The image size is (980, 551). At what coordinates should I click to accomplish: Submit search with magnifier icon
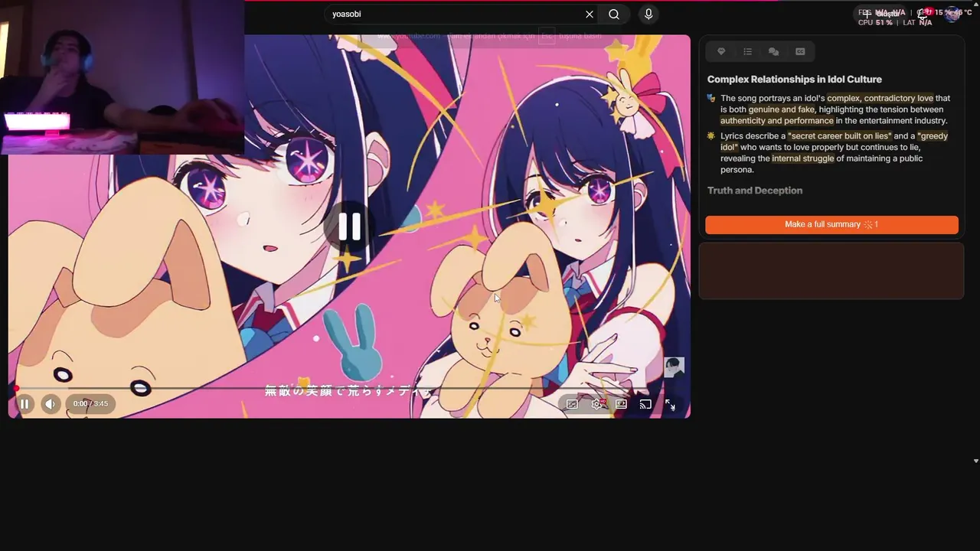point(614,14)
